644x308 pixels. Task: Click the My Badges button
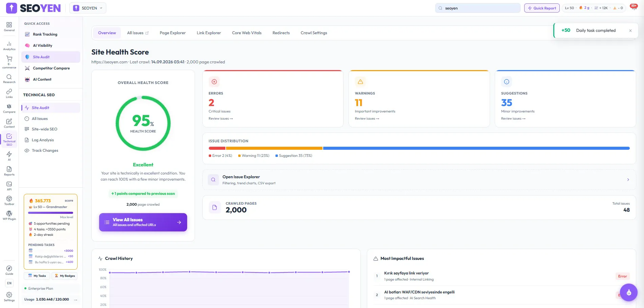(65, 276)
